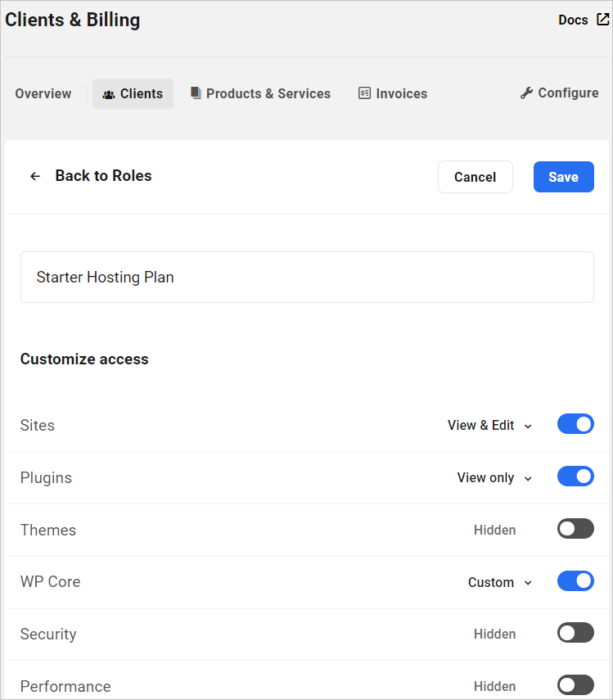613x700 pixels.
Task: Enable the Themes toggle
Action: click(x=575, y=528)
